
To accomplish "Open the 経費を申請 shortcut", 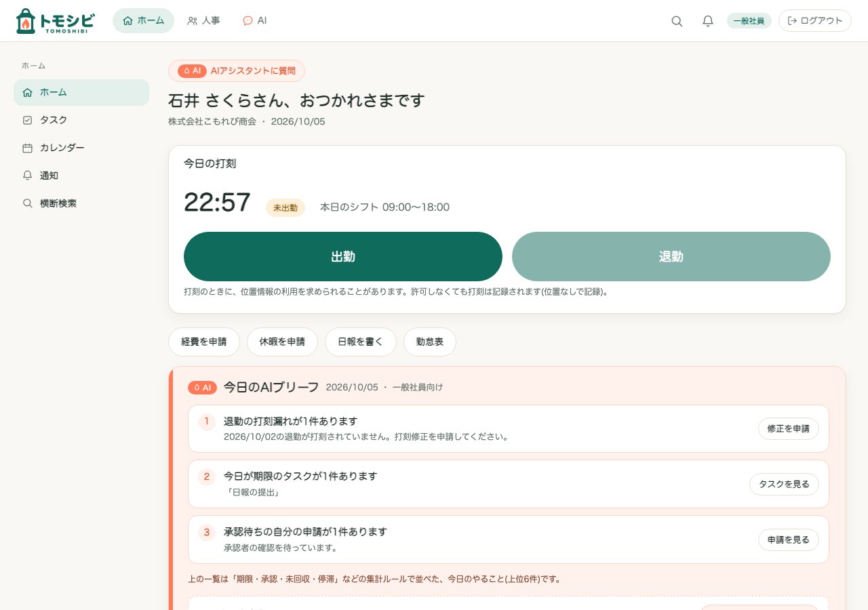I will click(204, 342).
